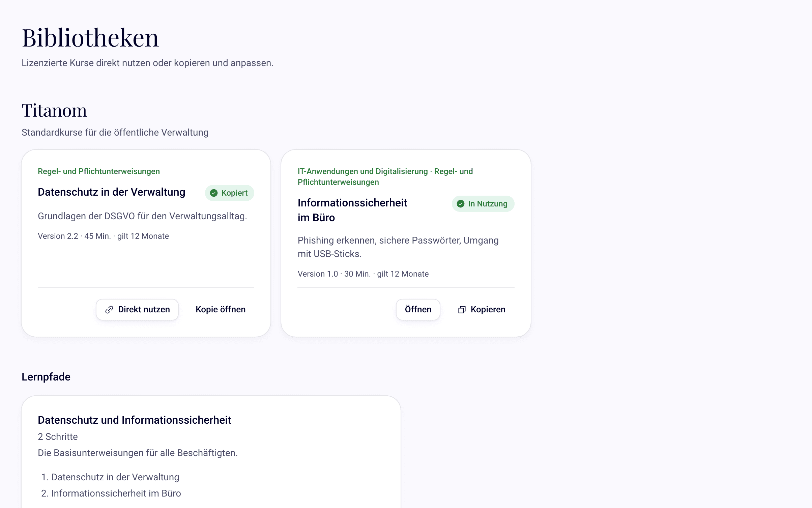Viewport: 812px width, 508px height.
Task: Click the green checkmark in Kopiert badge
Action: click(x=214, y=193)
